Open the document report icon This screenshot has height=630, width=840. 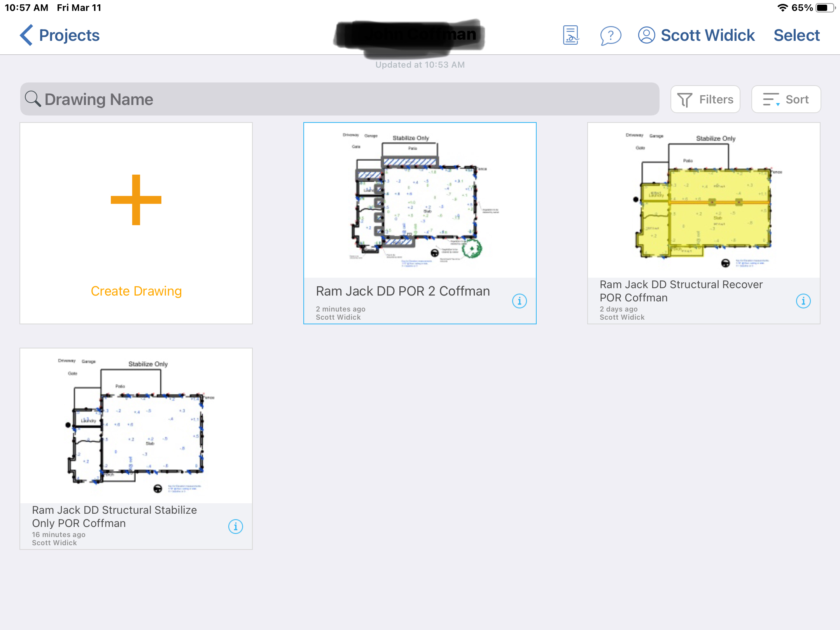coord(571,35)
